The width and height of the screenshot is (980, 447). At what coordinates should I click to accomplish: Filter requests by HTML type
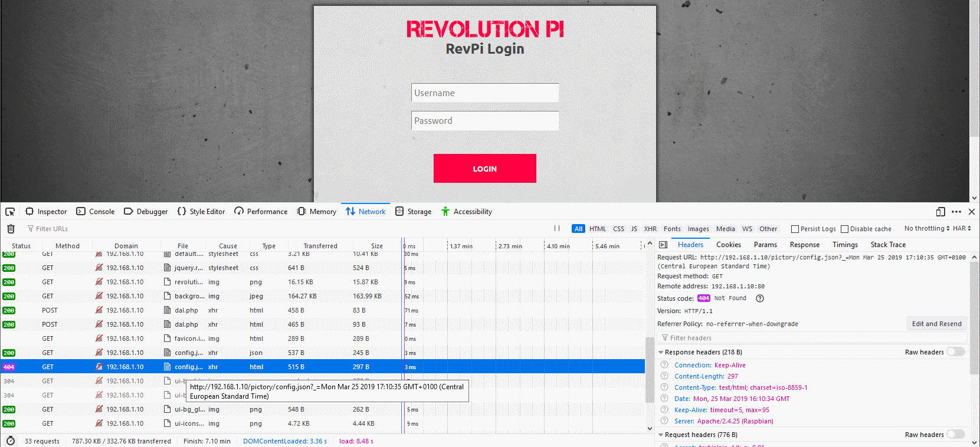pos(598,229)
